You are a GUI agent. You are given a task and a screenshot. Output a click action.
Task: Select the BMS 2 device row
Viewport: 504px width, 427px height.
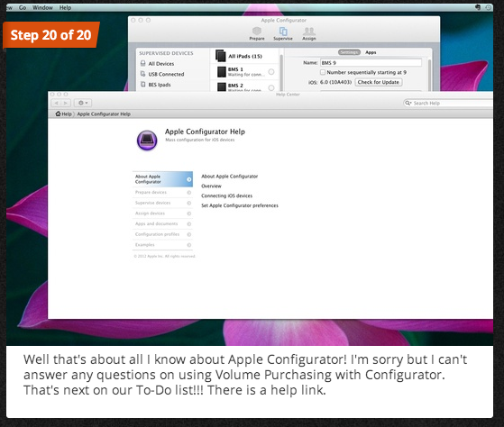coord(245,86)
